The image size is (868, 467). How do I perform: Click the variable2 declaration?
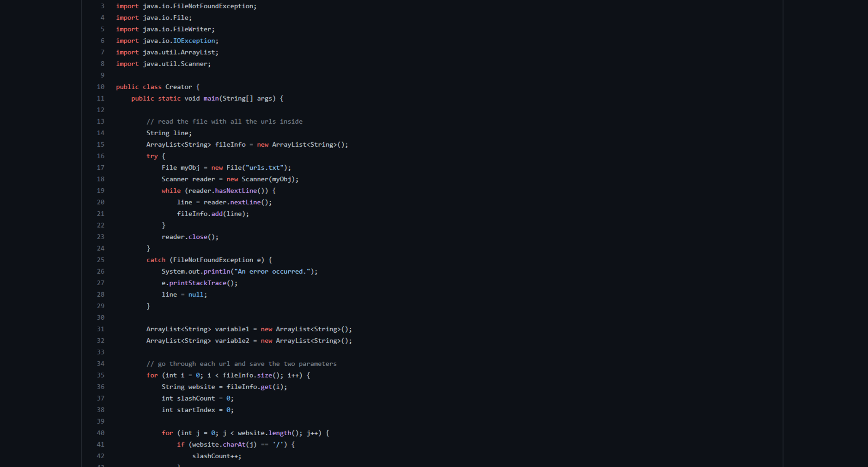click(x=249, y=341)
